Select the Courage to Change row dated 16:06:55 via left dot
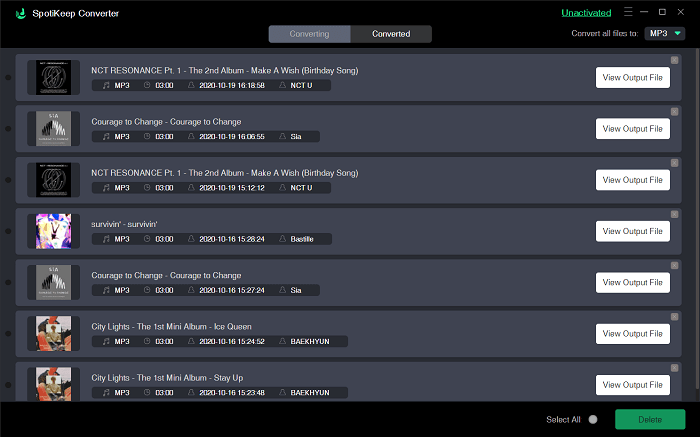 [x=8, y=129]
